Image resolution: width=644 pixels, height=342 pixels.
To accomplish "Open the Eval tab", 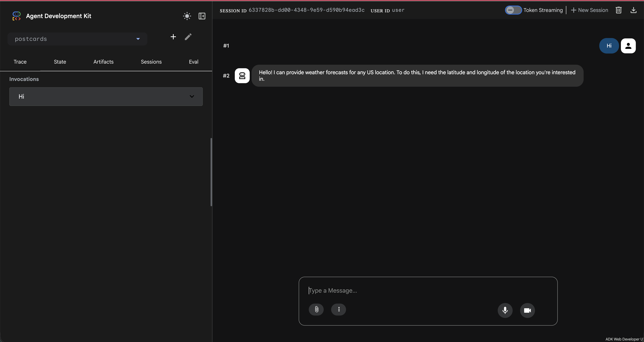I will [193, 62].
